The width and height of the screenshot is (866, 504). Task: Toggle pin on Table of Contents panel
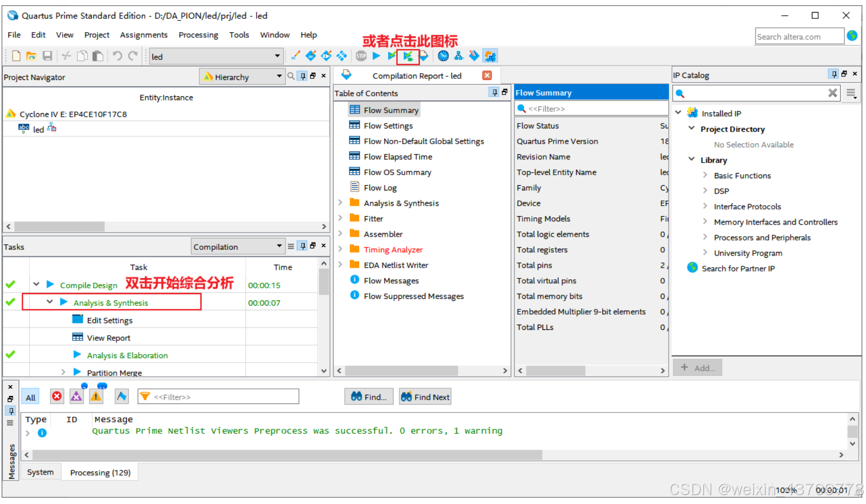click(x=494, y=93)
